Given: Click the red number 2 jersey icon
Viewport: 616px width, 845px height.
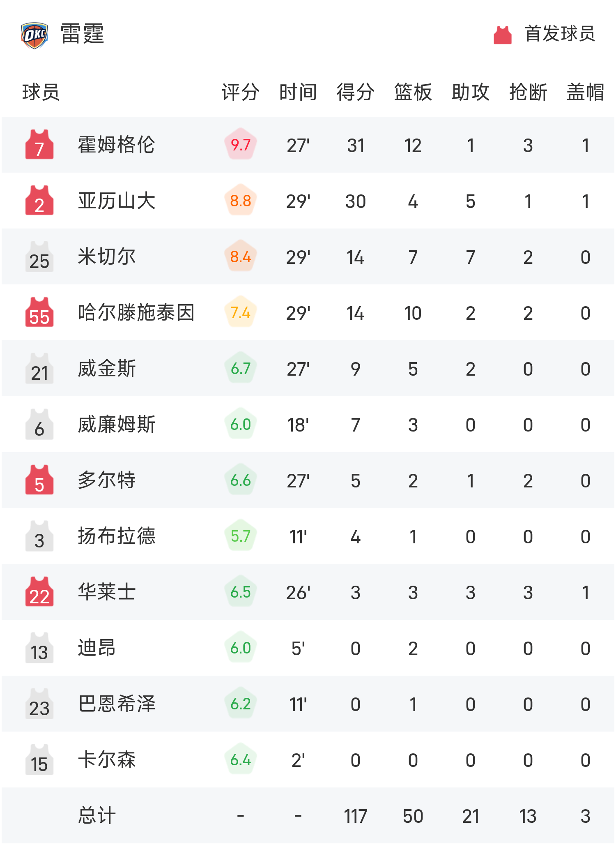Looking at the screenshot, I should point(39,201).
